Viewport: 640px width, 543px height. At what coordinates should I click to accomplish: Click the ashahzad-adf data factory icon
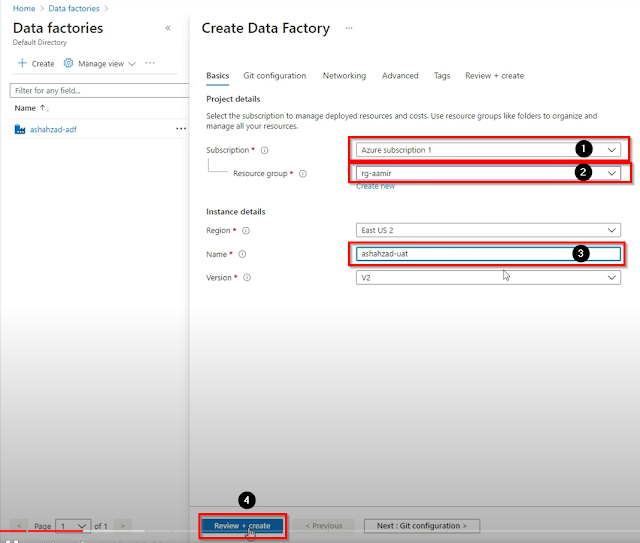[x=20, y=129]
